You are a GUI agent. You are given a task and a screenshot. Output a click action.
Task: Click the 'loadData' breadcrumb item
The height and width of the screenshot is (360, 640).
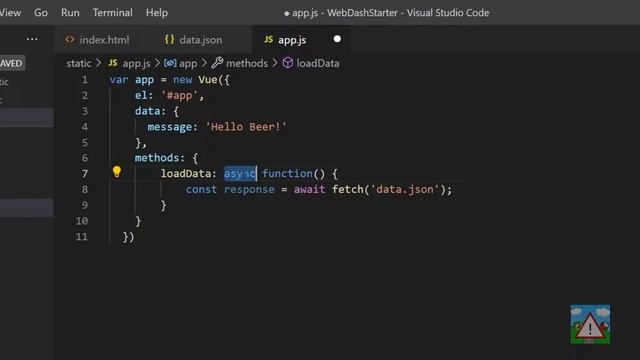point(318,63)
